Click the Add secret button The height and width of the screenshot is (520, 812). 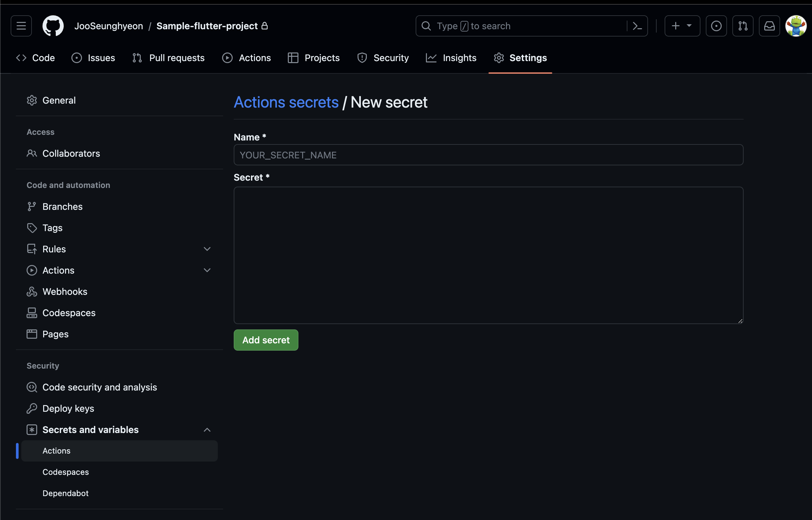[266, 340]
